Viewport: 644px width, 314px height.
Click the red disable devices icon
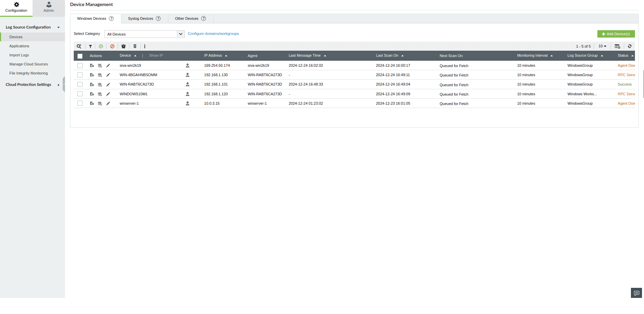point(112,46)
